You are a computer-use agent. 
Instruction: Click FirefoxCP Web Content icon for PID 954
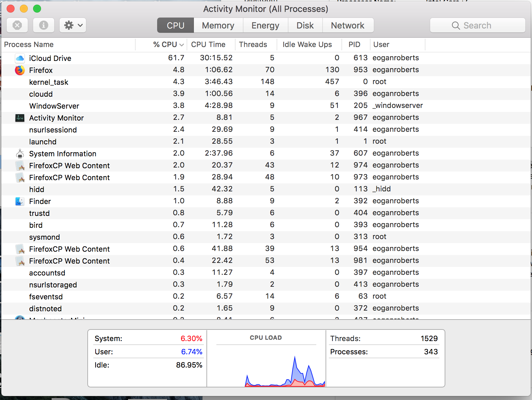point(20,249)
